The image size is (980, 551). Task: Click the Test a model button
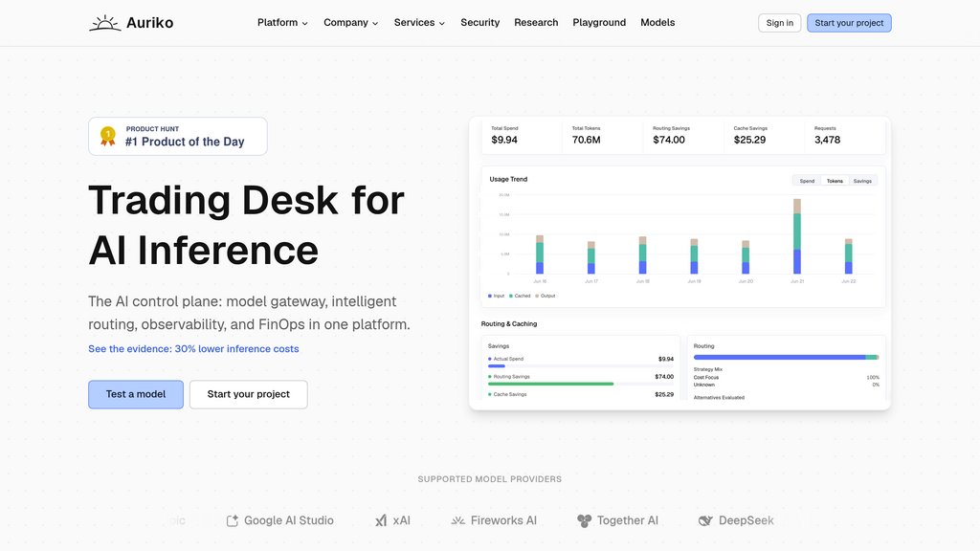(x=136, y=394)
